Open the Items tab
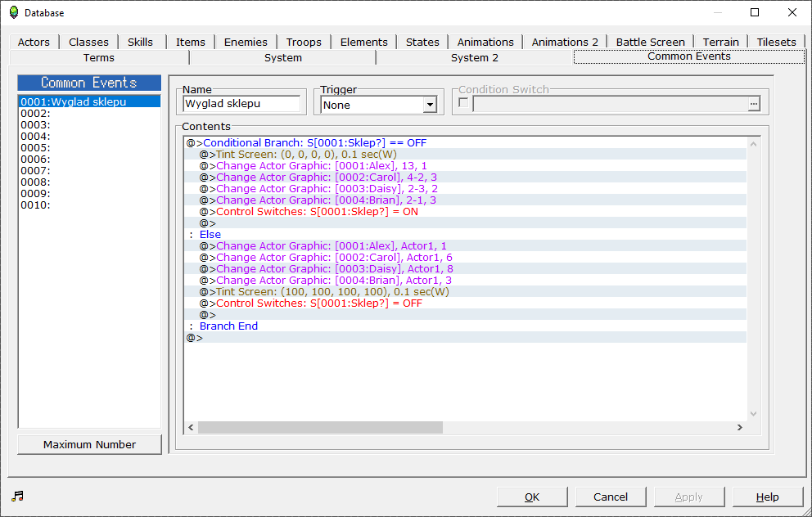The width and height of the screenshot is (812, 517). [x=191, y=42]
